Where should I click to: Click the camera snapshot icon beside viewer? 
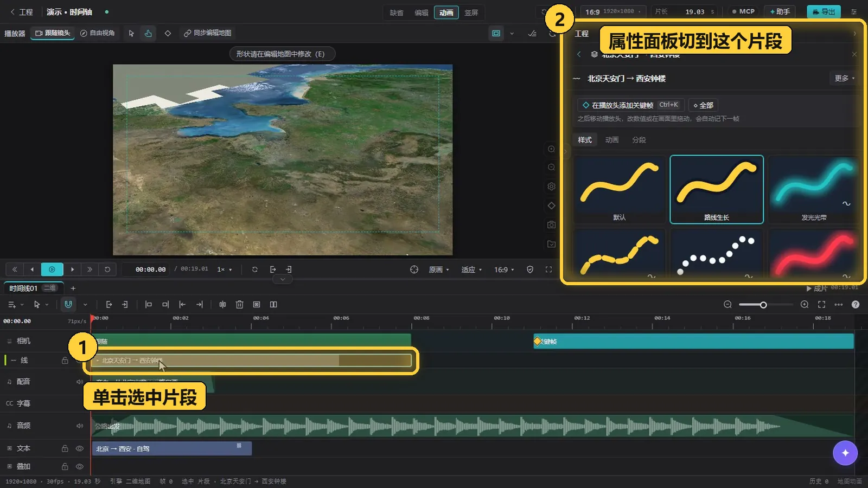click(x=551, y=224)
